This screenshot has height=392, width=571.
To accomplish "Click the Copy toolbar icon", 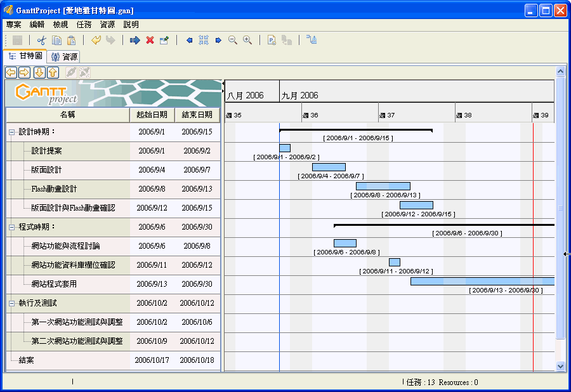I will (x=56, y=40).
